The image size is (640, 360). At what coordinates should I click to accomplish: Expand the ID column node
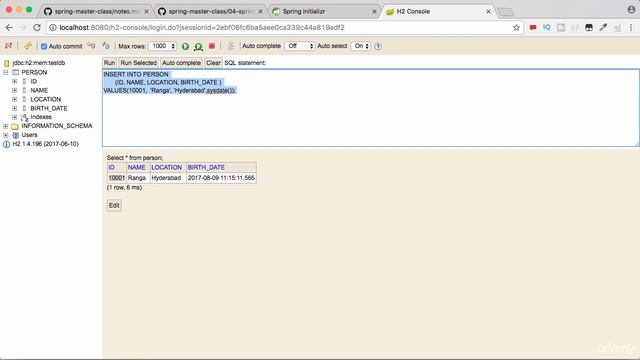click(15, 81)
